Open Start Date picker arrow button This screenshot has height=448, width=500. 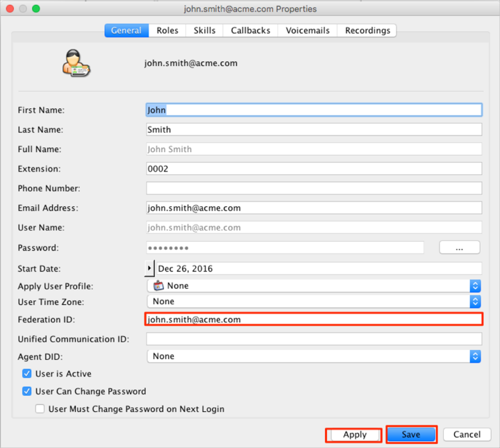pos(149,268)
